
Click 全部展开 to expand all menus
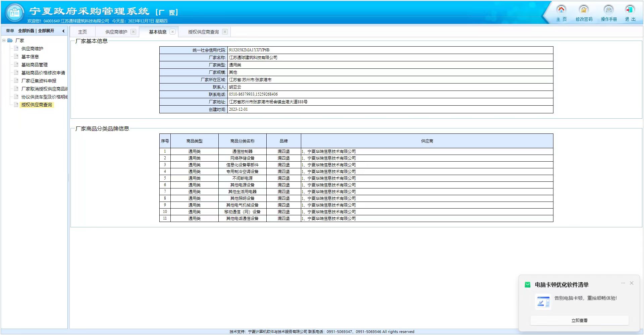46,31
